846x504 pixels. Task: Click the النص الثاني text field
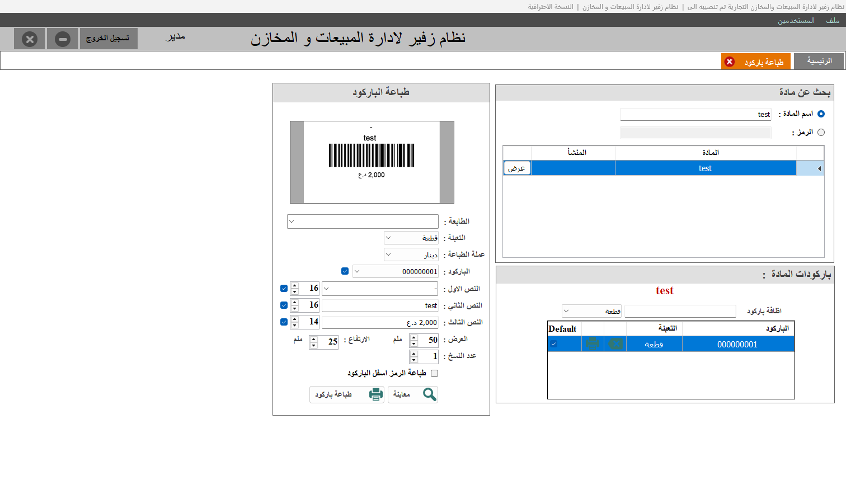coord(380,305)
